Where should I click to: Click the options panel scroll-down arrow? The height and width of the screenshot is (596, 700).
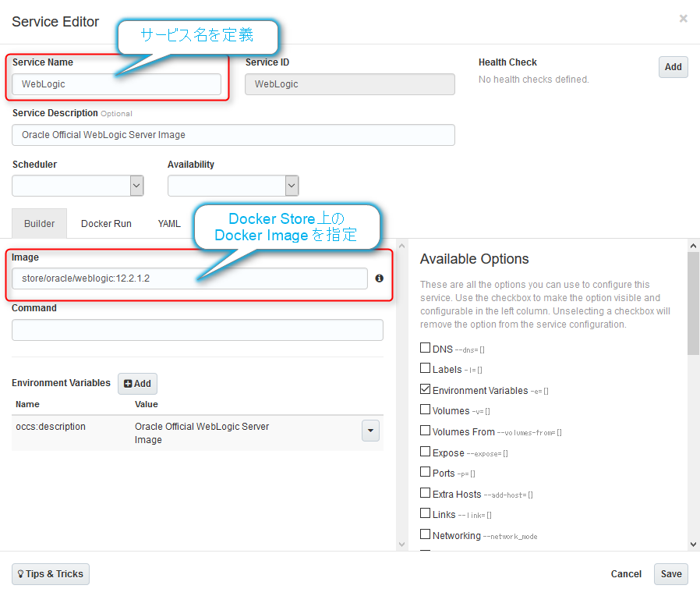tap(693, 545)
